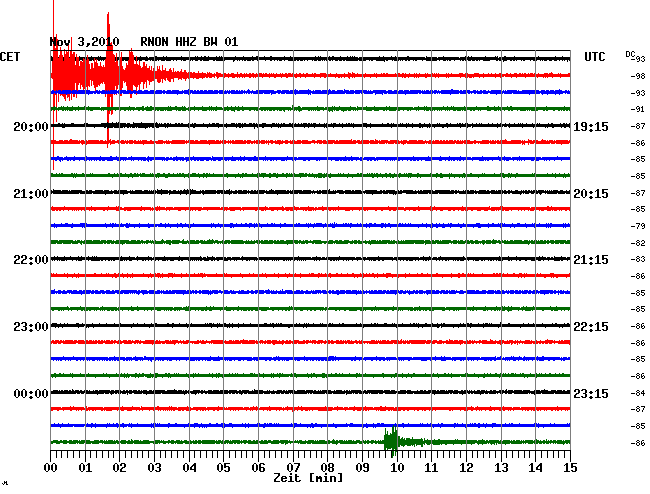650x494 pixels.
Task: Select the "23:00" CET row label
Action: click(31, 327)
